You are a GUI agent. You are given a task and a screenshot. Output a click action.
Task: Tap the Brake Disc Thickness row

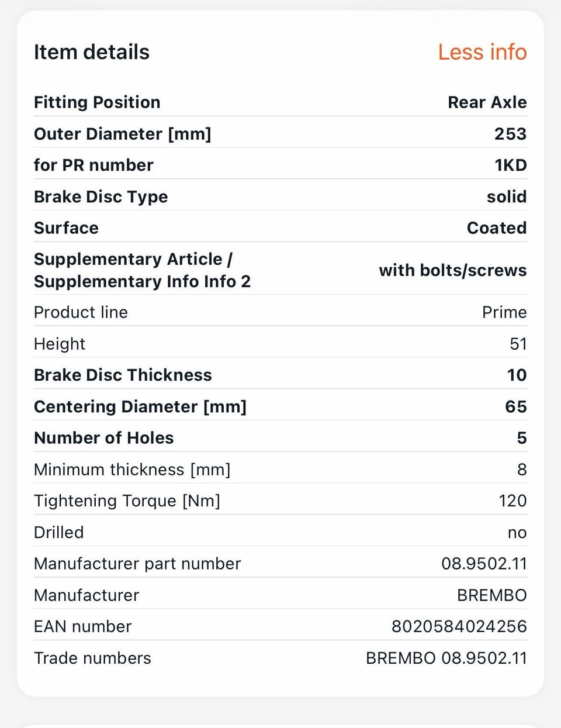click(x=280, y=375)
